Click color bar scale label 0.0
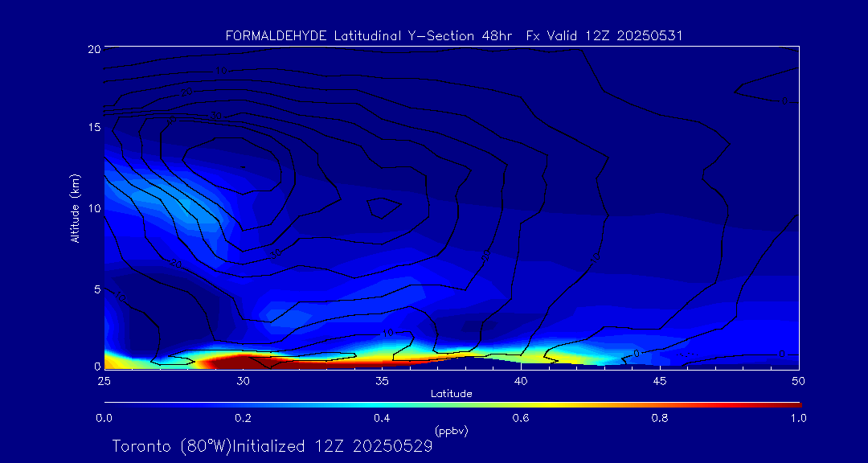This screenshot has width=868, height=463. [104, 418]
